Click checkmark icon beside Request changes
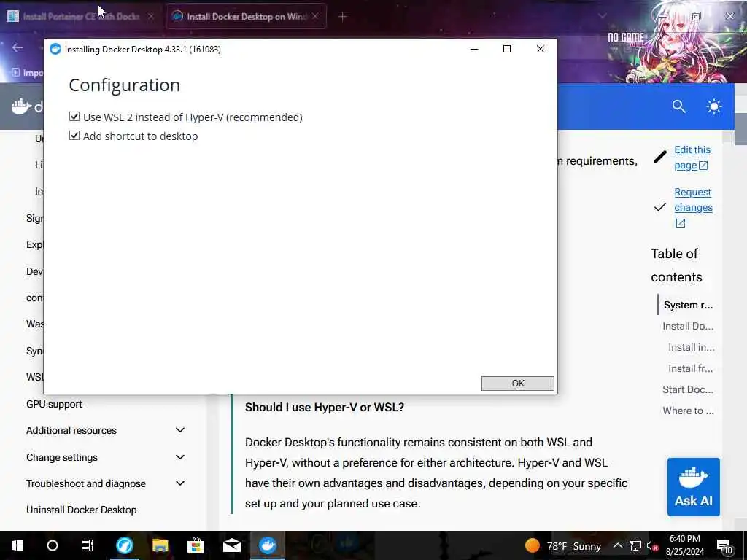This screenshot has height=560, width=747. [x=659, y=207]
